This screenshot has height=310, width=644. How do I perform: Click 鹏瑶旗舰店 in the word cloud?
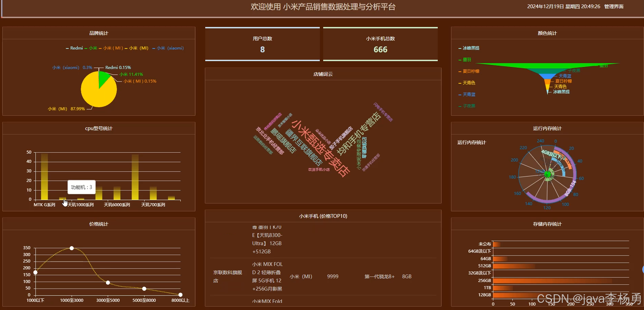pyautogui.click(x=283, y=141)
